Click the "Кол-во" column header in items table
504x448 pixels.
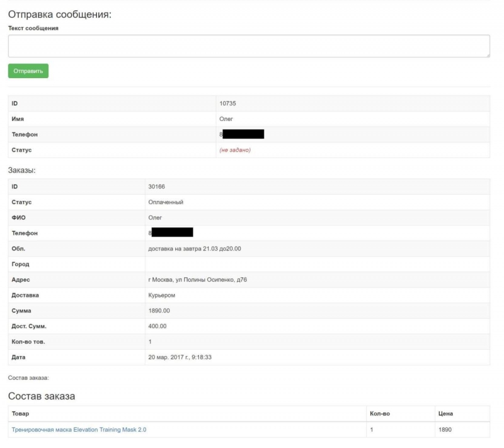[x=382, y=414]
